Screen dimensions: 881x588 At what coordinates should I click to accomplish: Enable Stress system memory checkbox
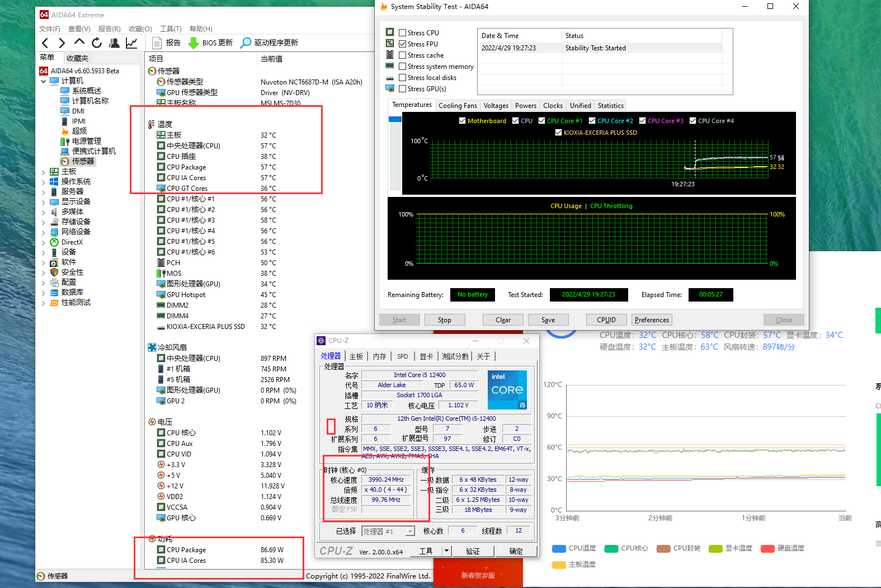click(x=403, y=66)
